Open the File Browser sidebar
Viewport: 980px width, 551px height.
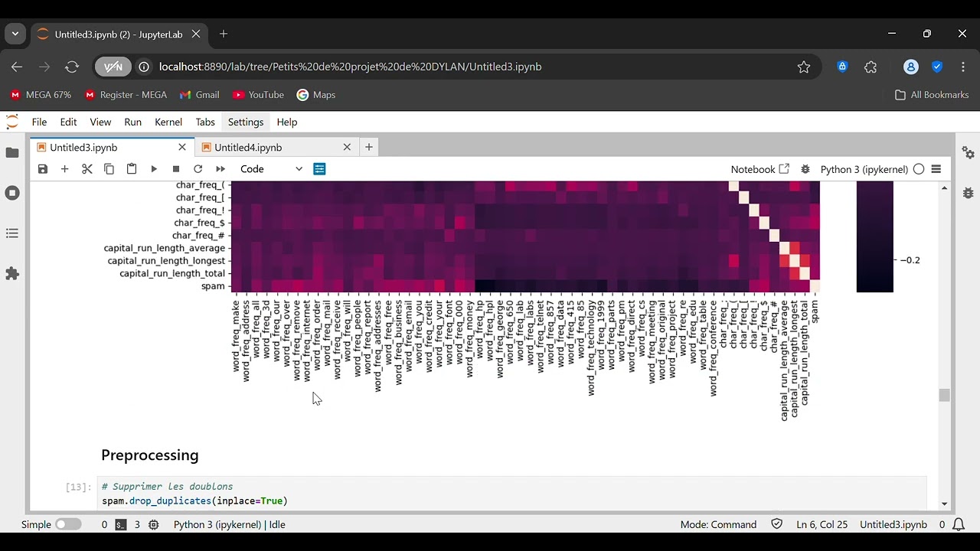click(12, 153)
